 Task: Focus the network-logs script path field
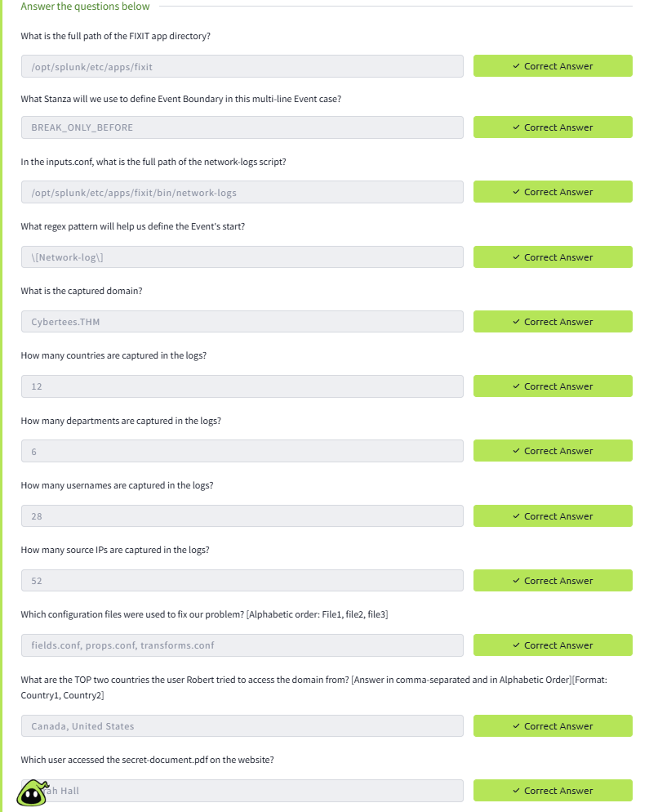242,192
